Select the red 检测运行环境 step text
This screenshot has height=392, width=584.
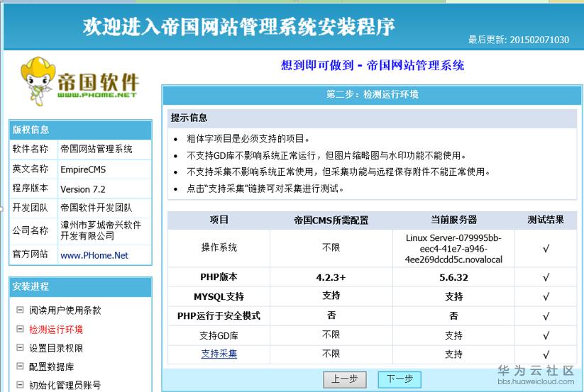click(x=56, y=330)
